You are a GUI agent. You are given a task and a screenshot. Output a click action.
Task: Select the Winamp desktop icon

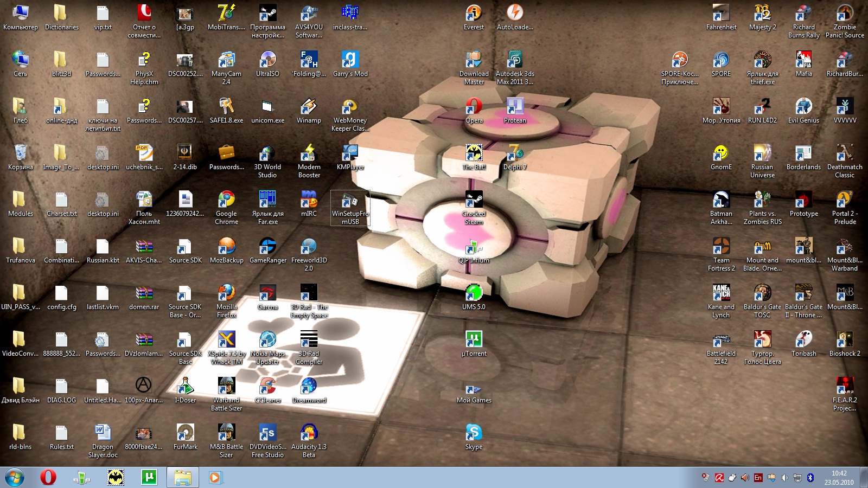click(x=309, y=107)
